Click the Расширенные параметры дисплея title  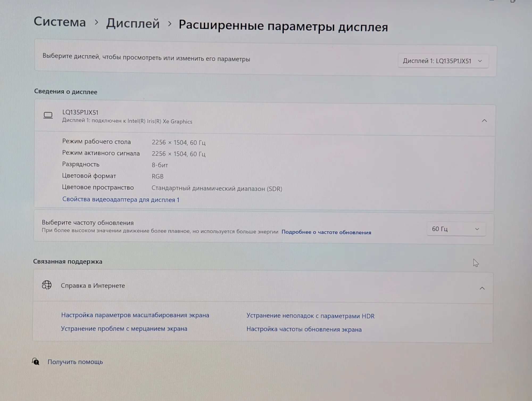point(283,26)
